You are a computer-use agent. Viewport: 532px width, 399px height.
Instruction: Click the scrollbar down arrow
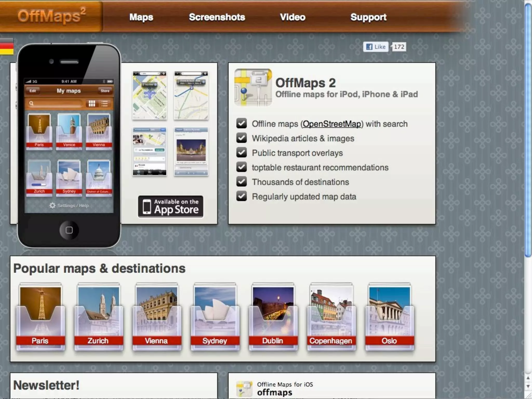[x=528, y=387]
